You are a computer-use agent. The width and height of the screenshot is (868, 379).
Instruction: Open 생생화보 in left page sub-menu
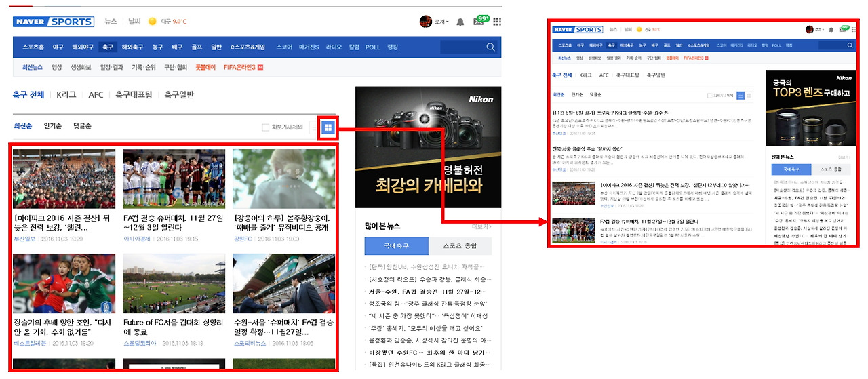click(81, 68)
